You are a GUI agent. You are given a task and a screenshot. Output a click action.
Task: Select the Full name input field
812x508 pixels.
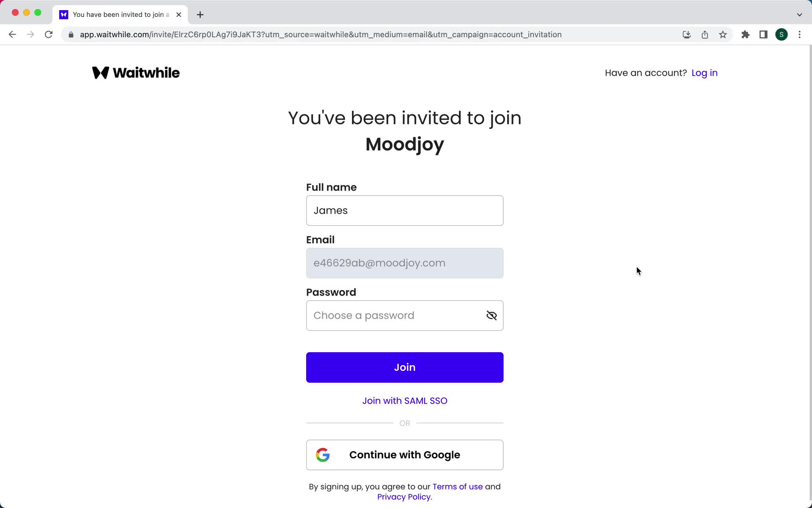[405, 211]
